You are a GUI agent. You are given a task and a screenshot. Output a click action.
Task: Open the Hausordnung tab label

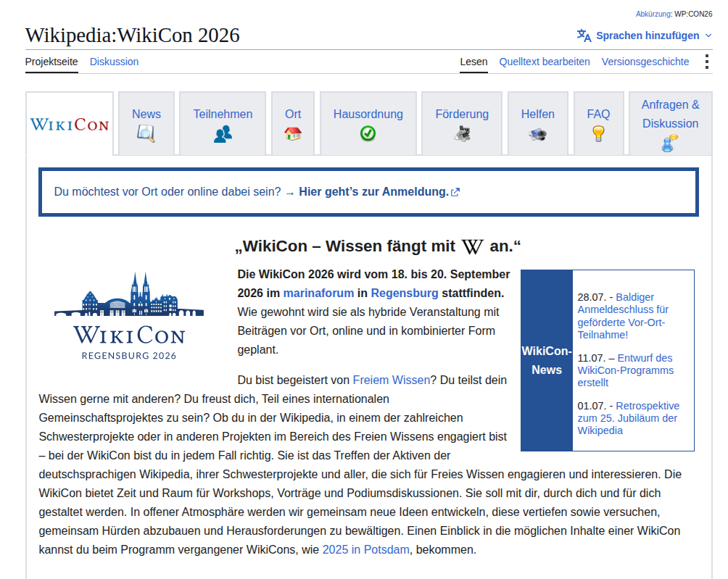(368, 114)
